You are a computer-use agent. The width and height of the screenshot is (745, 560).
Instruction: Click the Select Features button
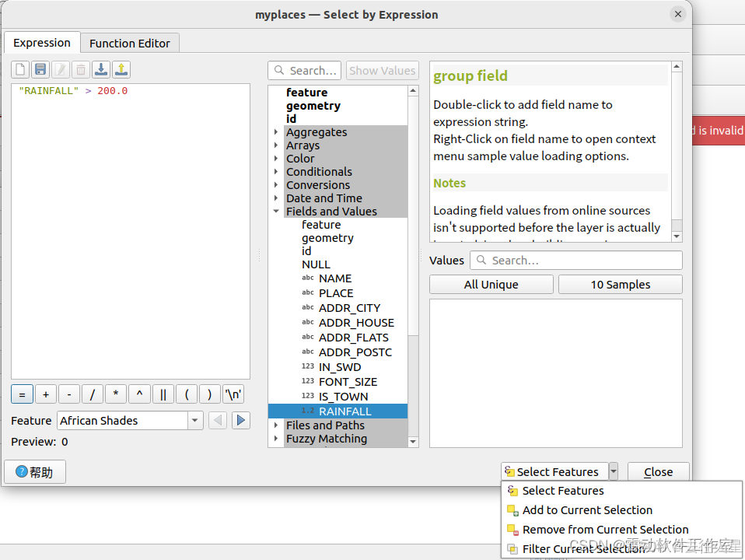pyautogui.click(x=554, y=471)
